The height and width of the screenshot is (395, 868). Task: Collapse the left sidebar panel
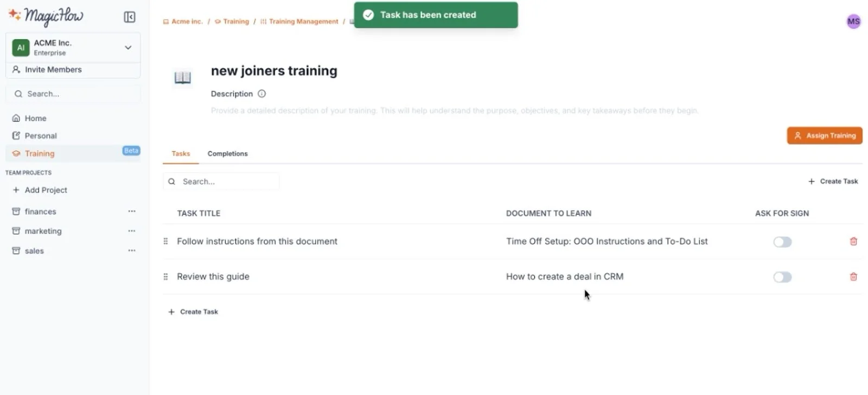click(x=130, y=17)
